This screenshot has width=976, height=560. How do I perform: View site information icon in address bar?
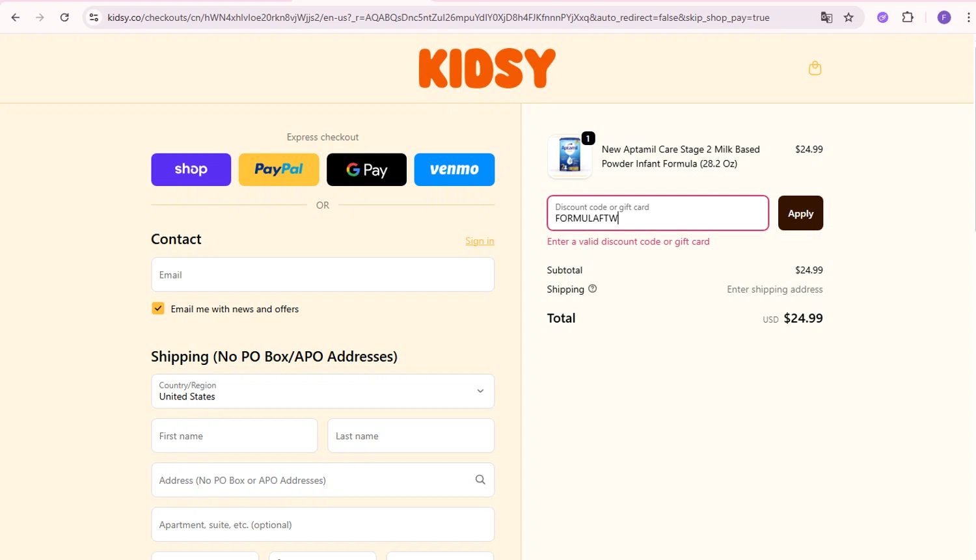click(94, 18)
